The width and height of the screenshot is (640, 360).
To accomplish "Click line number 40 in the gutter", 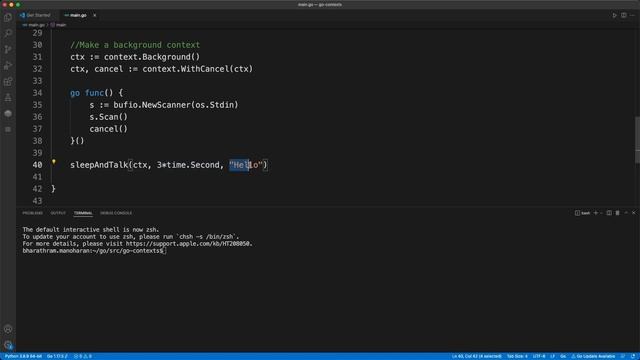I will point(37,165).
